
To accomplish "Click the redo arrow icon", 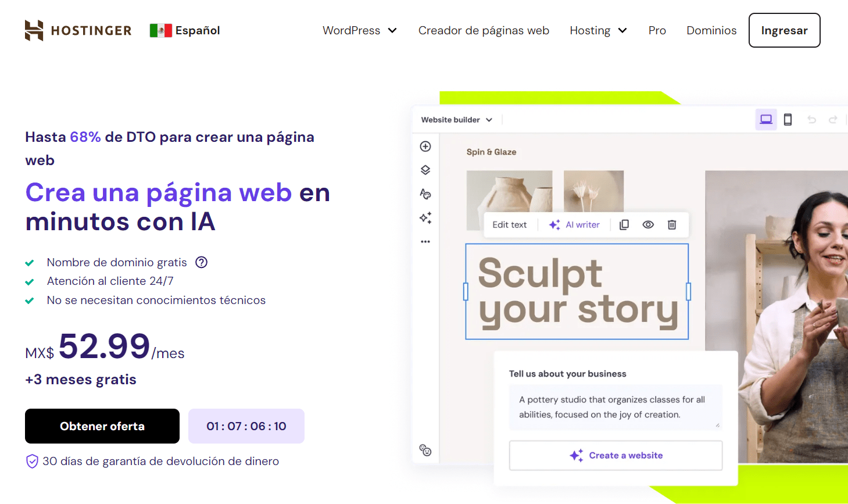I will pos(833,120).
